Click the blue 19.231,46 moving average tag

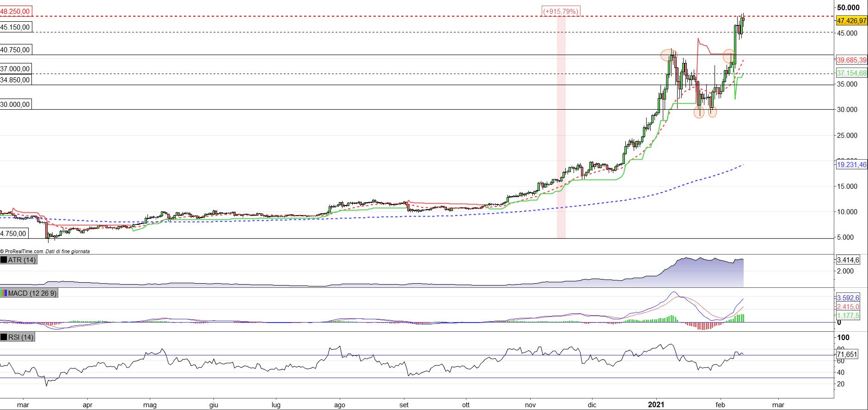851,164
